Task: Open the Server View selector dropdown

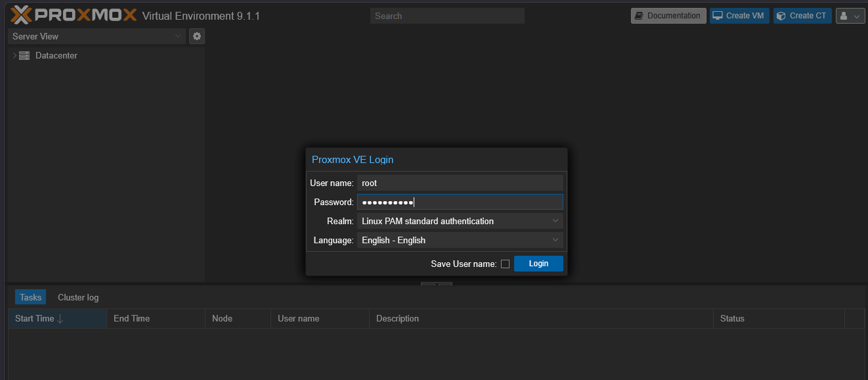Action: coord(97,36)
